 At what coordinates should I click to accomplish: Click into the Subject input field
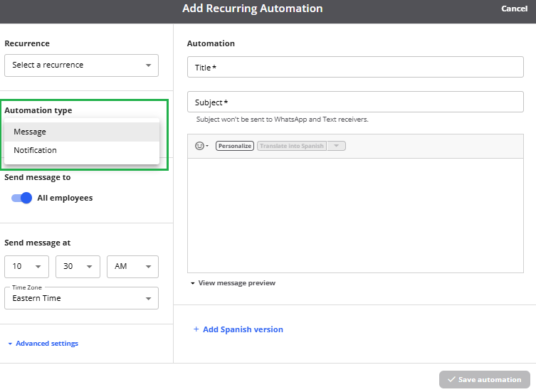click(355, 102)
